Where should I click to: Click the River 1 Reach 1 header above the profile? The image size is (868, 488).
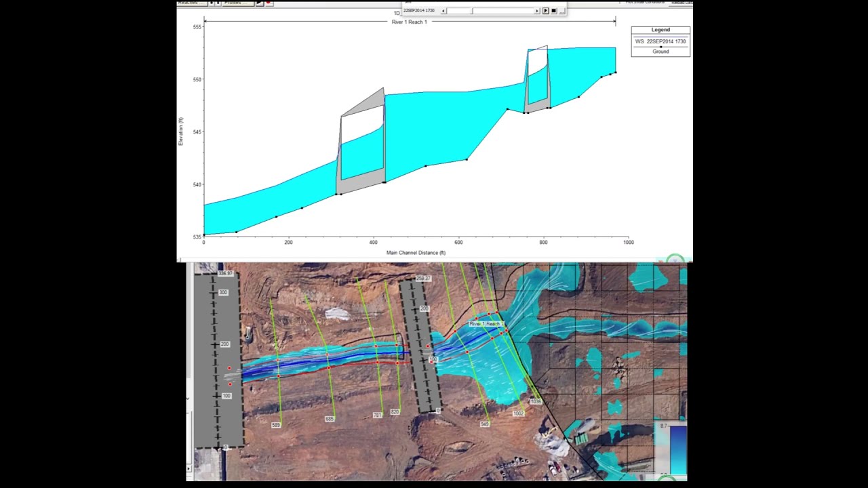tap(410, 22)
